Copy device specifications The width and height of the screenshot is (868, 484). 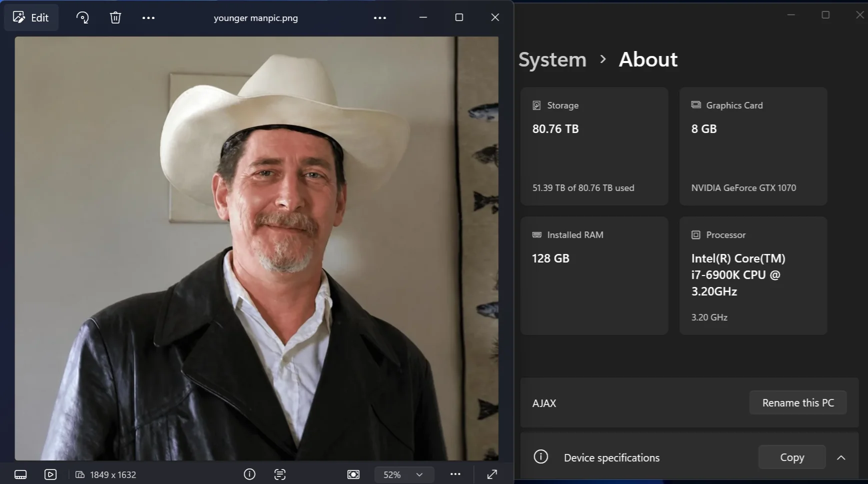(792, 457)
